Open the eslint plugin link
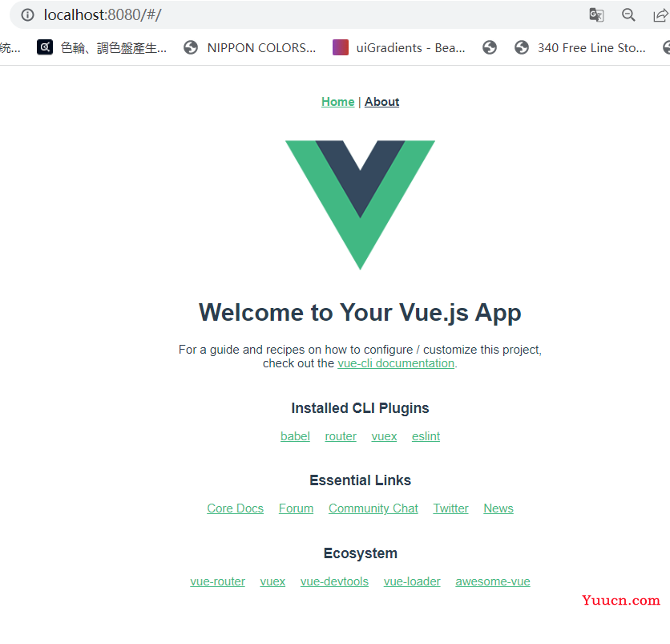 (426, 436)
